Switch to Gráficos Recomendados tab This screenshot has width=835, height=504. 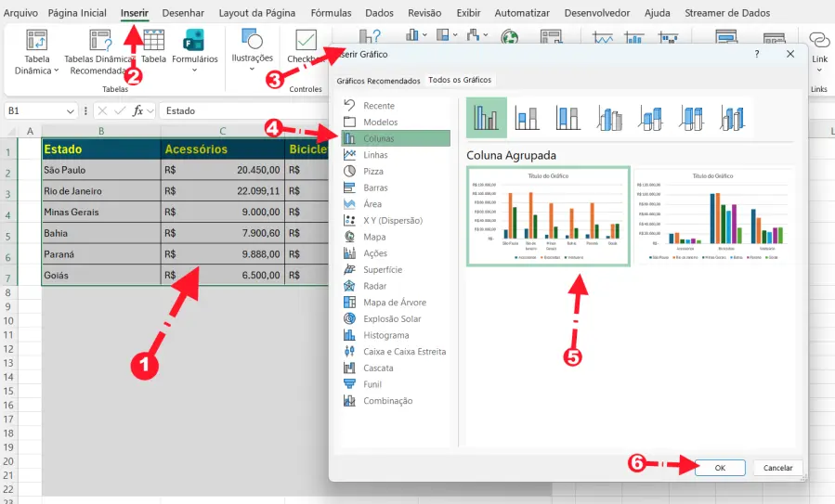tap(378, 81)
